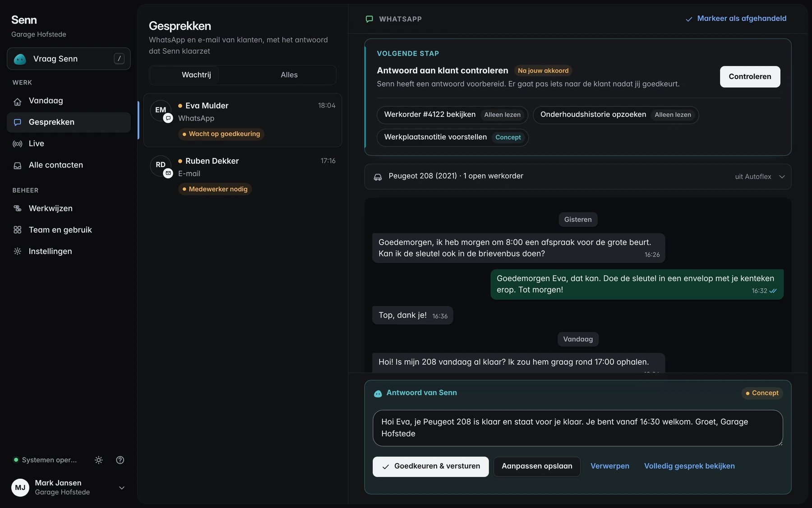
Task: Click the Concept status badge in reply panel
Action: tap(762, 393)
